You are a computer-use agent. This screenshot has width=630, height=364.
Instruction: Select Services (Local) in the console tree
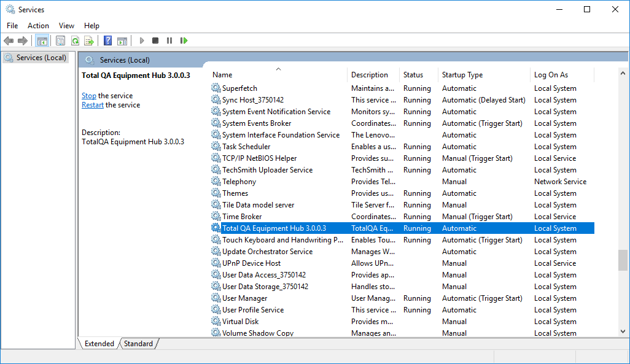coord(41,58)
